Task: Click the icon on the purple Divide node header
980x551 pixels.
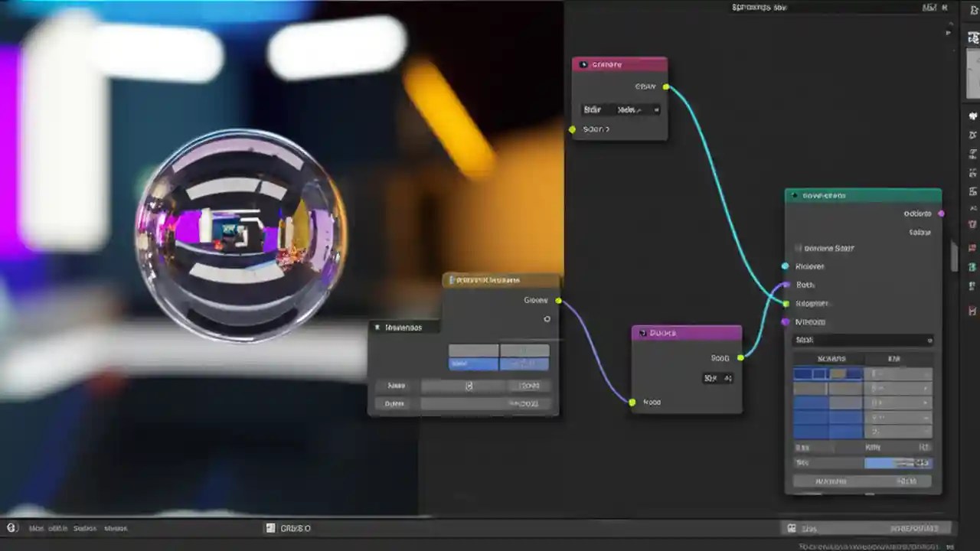Action: click(x=642, y=333)
